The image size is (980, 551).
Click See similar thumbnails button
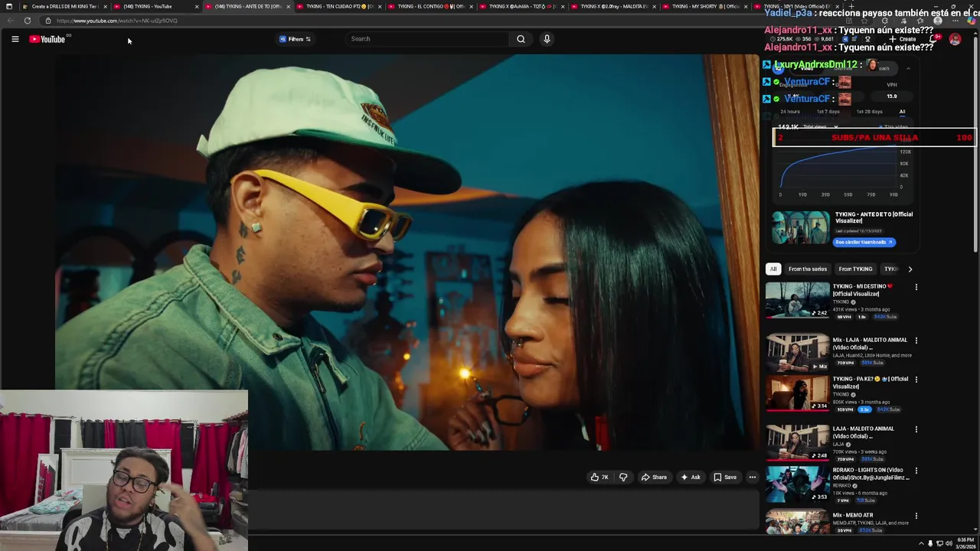(864, 242)
